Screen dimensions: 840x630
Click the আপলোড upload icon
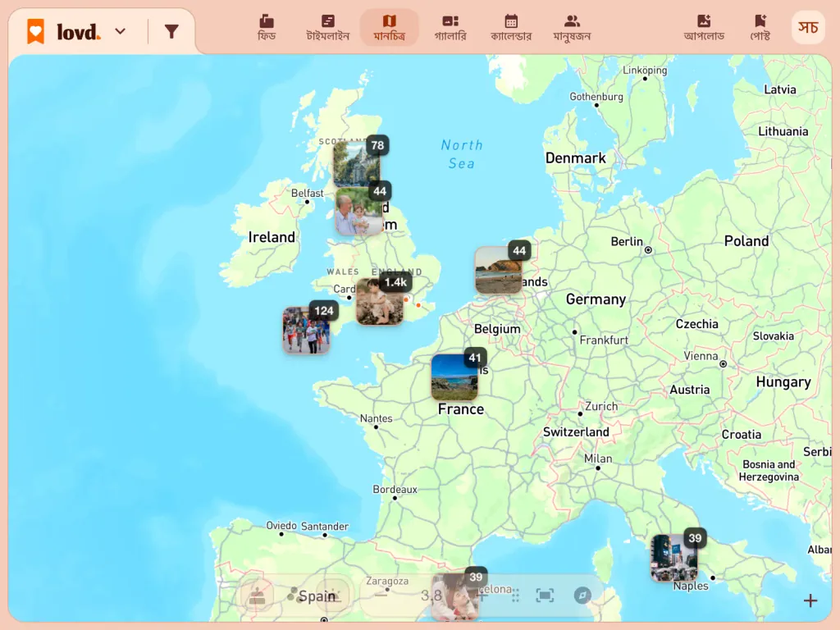pyautogui.click(x=704, y=28)
